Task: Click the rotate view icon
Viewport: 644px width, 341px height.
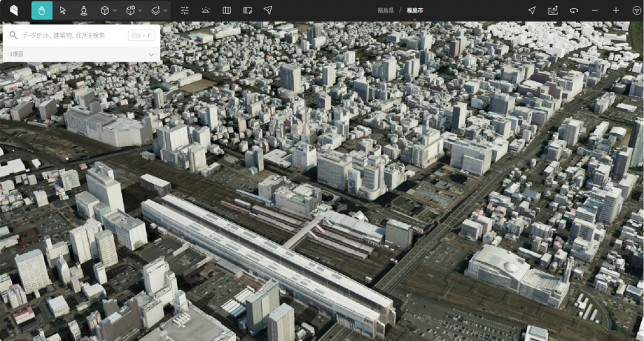Action: tap(574, 10)
